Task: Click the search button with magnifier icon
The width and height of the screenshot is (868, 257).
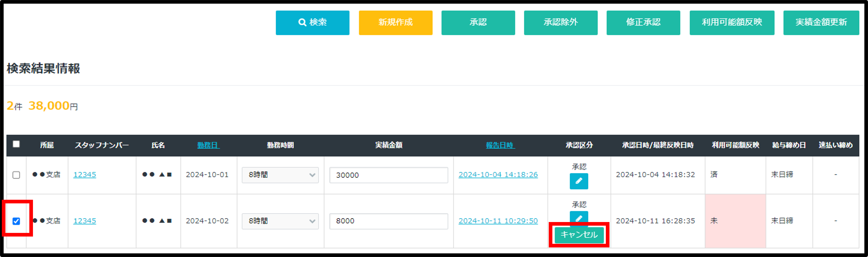Action: point(312,23)
